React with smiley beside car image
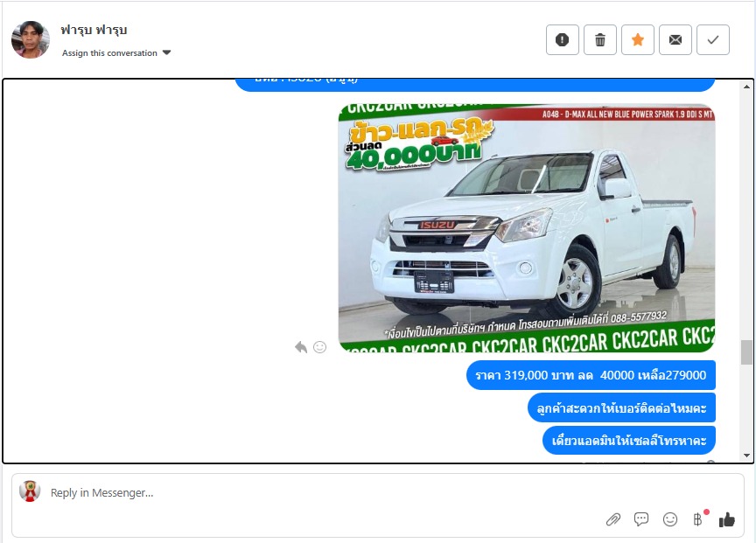The image size is (756, 543). [x=319, y=347]
